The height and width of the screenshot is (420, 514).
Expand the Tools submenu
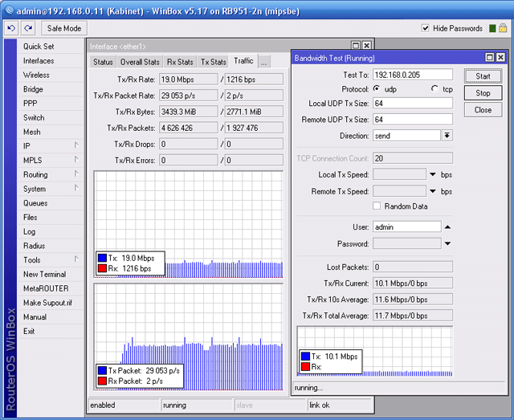pos(76,259)
